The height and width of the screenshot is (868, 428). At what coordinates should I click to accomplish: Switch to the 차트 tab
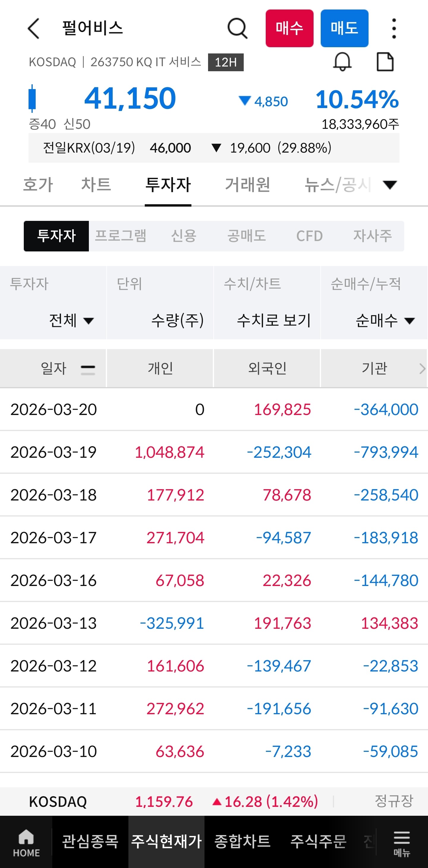tap(96, 185)
